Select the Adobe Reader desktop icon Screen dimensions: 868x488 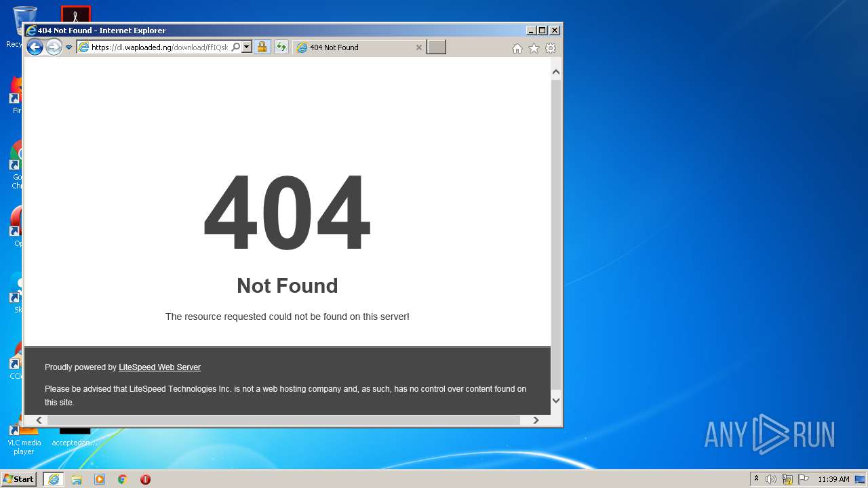(75, 14)
